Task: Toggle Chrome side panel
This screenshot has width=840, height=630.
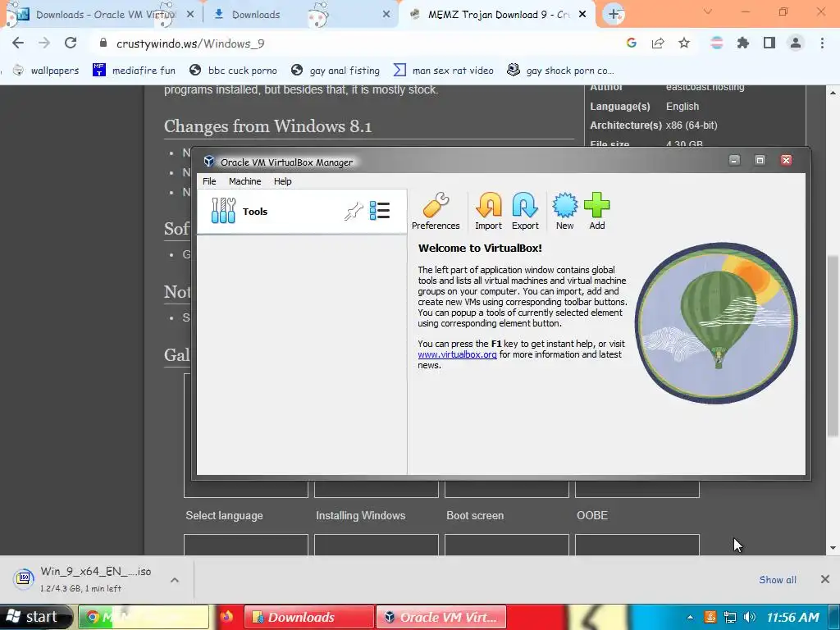Action: pyautogui.click(x=769, y=43)
